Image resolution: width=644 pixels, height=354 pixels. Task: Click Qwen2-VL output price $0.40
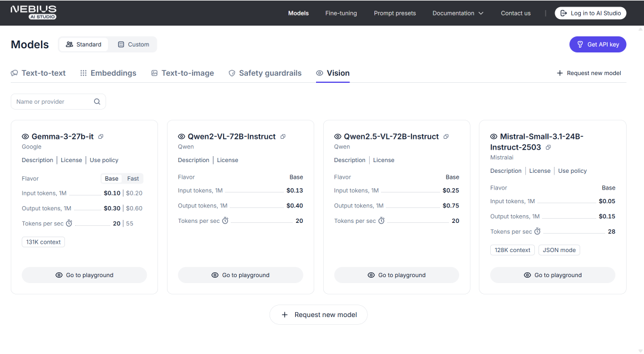tap(295, 206)
